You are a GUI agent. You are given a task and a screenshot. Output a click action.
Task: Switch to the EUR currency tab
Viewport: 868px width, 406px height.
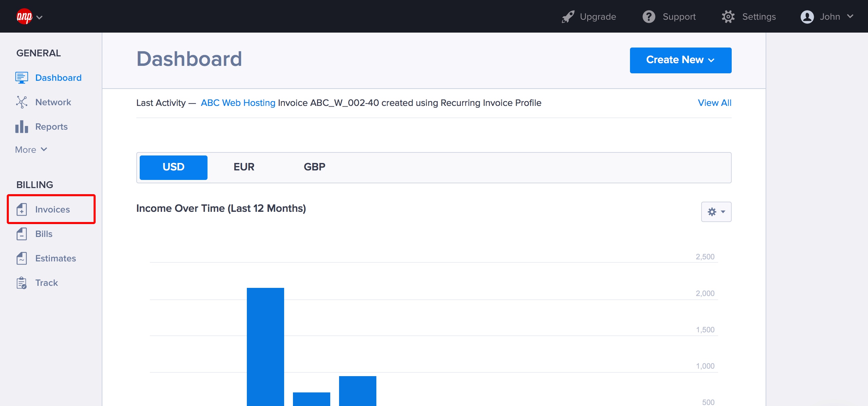tap(244, 167)
